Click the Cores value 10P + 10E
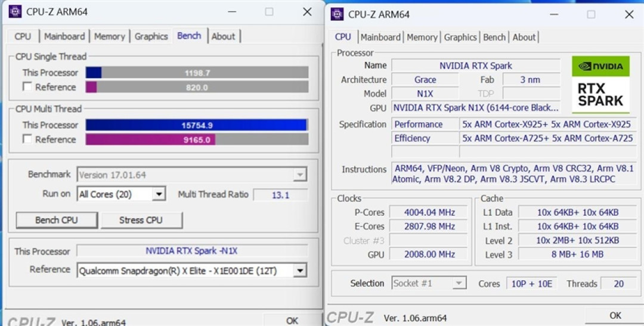This screenshot has height=326, width=644. click(x=531, y=283)
